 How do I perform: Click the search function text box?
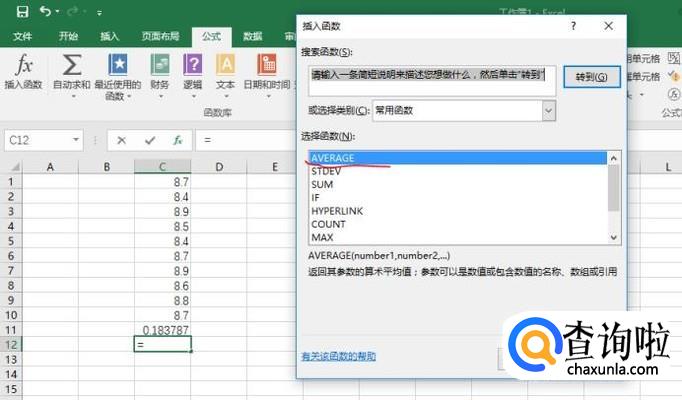(432, 80)
